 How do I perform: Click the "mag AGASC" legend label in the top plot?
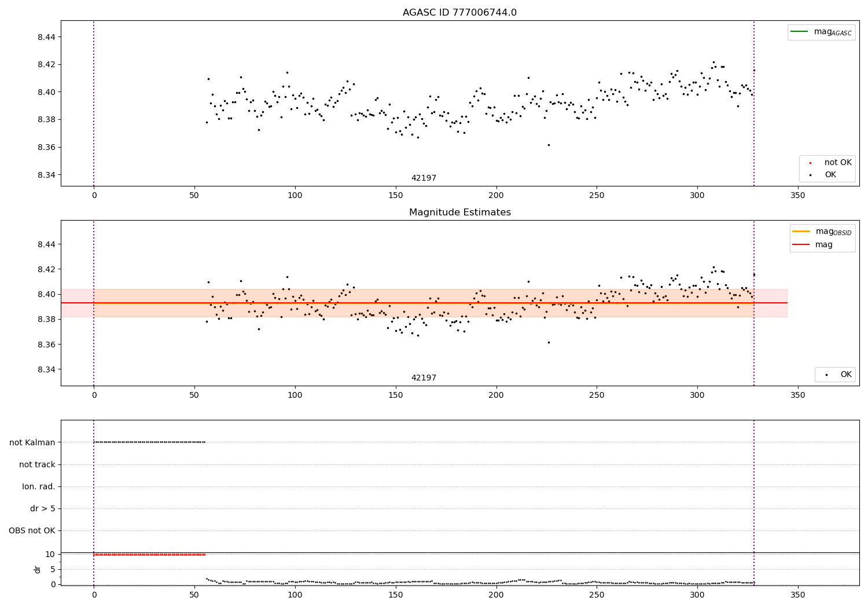point(833,32)
